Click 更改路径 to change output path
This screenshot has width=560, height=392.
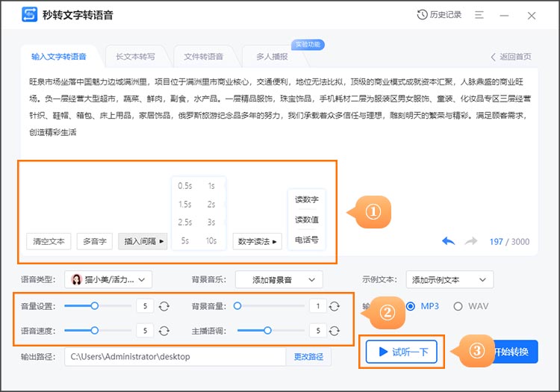pos(308,357)
